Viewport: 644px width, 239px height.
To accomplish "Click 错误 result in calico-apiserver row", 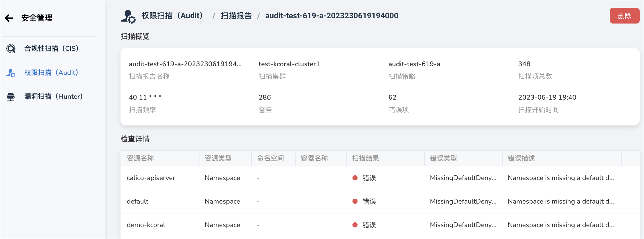I will point(369,178).
